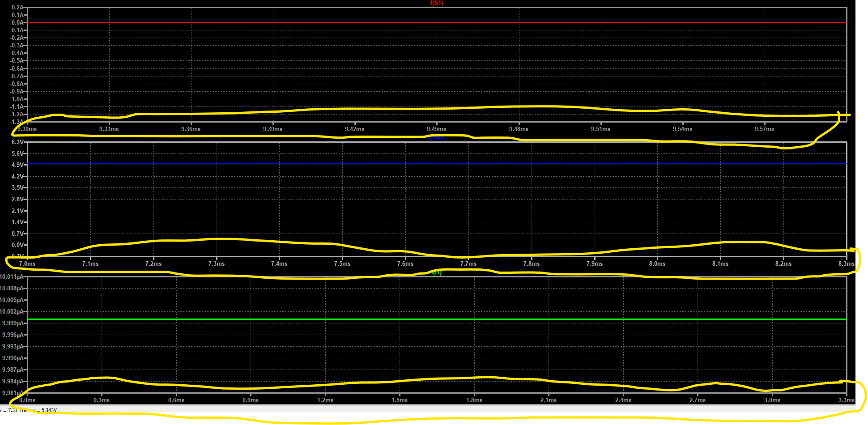Click the 0.0A y-axis label
The height and width of the screenshot is (425, 868).
click(17, 22)
